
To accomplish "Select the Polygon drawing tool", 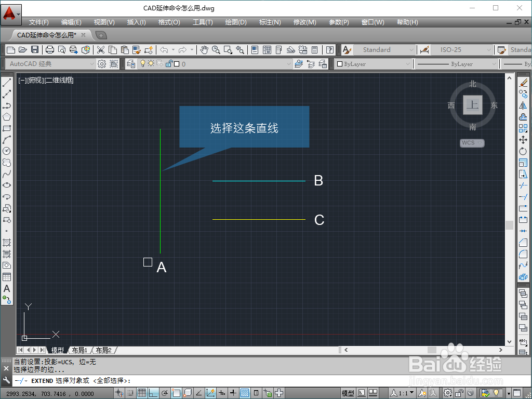I will coord(7,116).
